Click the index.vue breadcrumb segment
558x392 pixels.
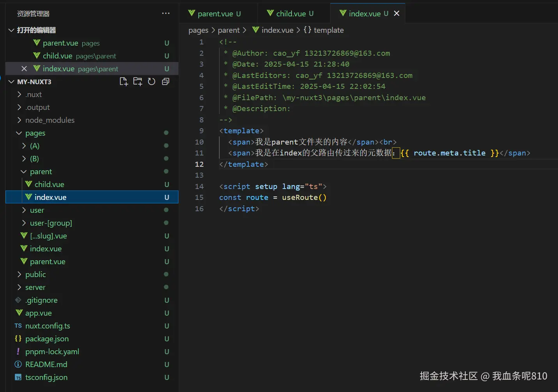click(x=273, y=30)
